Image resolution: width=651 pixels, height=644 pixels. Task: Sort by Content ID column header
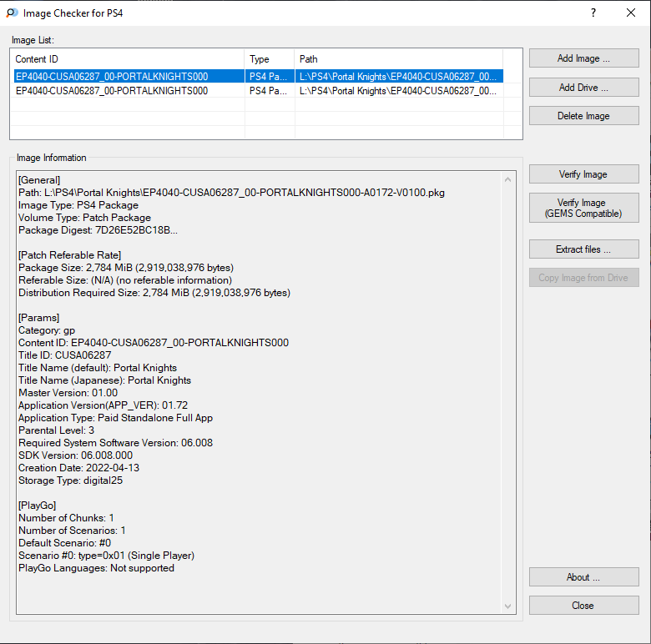128,59
